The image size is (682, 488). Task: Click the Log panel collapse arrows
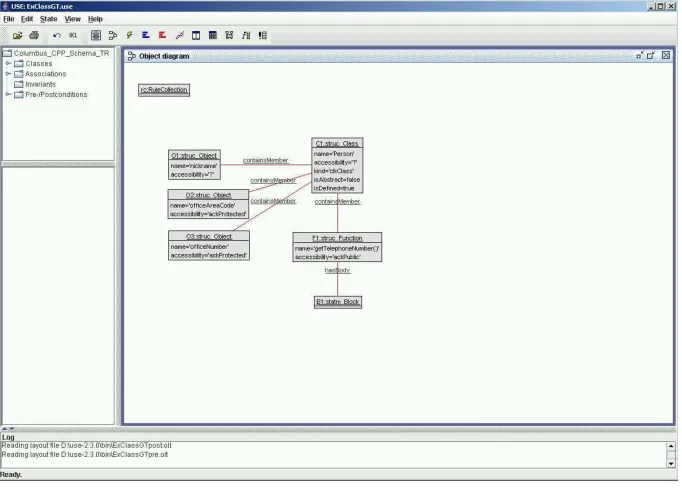coord(8,429)
